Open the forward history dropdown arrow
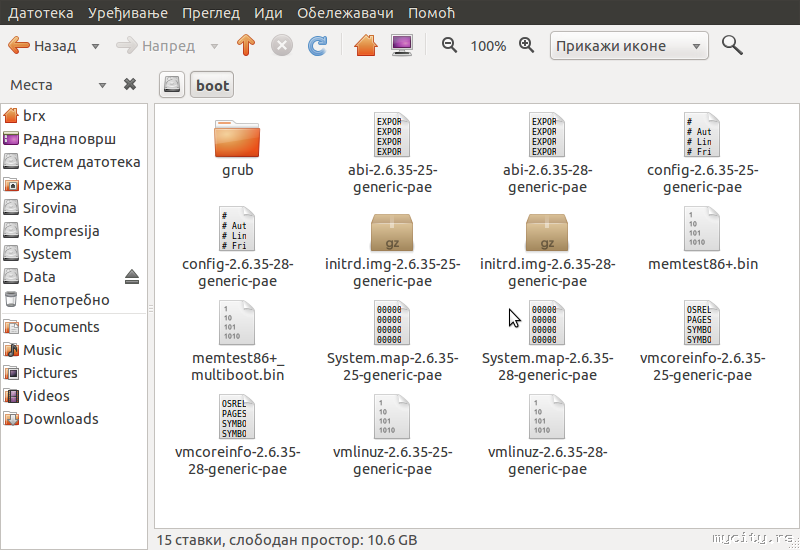800x550 pixels. coord(214,46)
